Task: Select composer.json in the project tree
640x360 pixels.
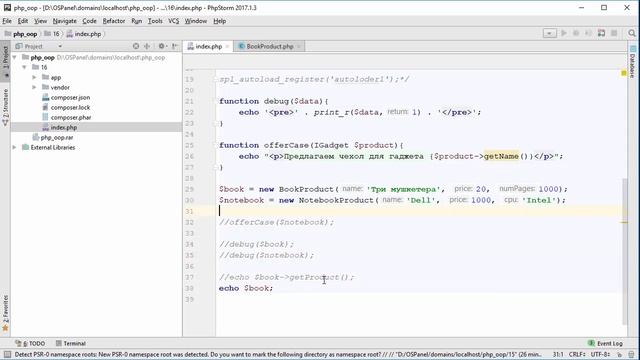Action: 70,98
